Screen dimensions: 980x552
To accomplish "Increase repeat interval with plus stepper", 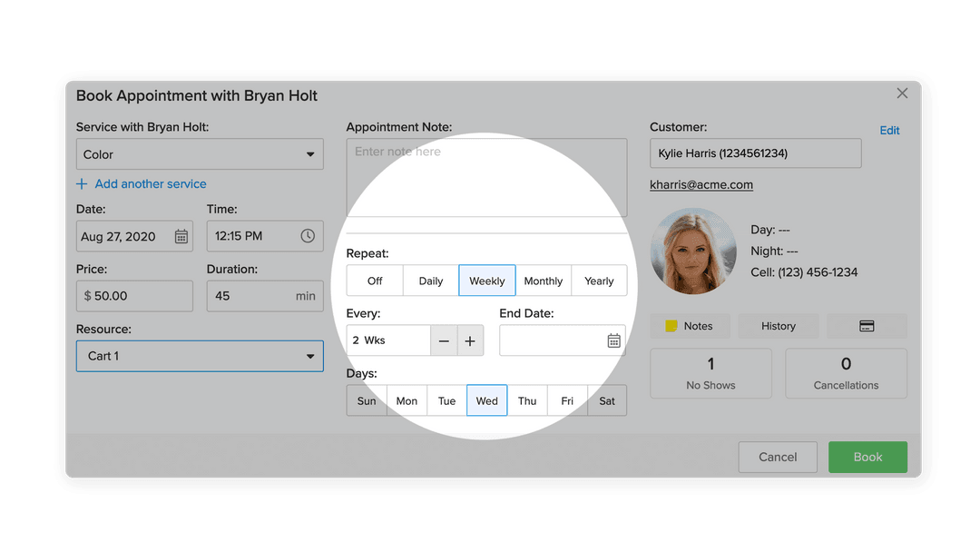I will point(470,340).
